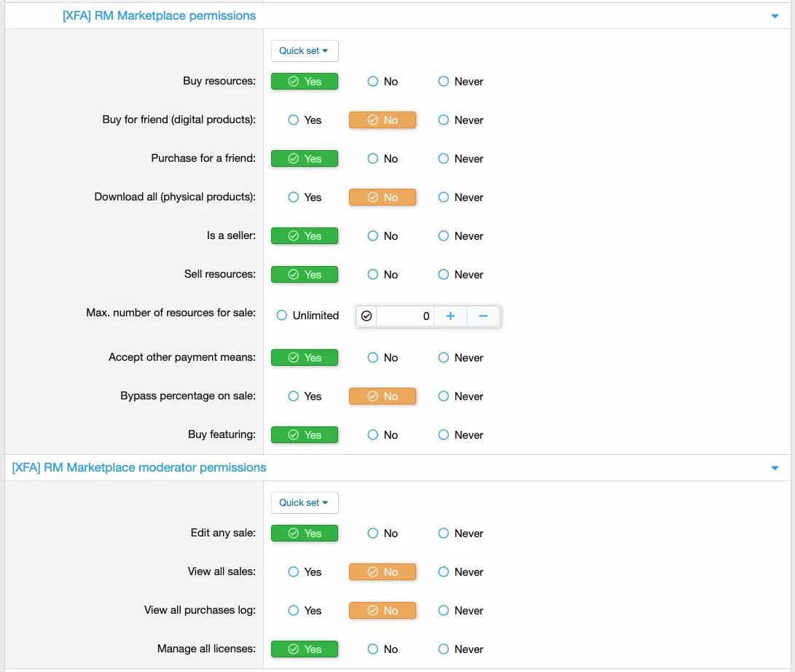
Task: Increment max resources for sale with plus
Action: [x=450, y=316]
